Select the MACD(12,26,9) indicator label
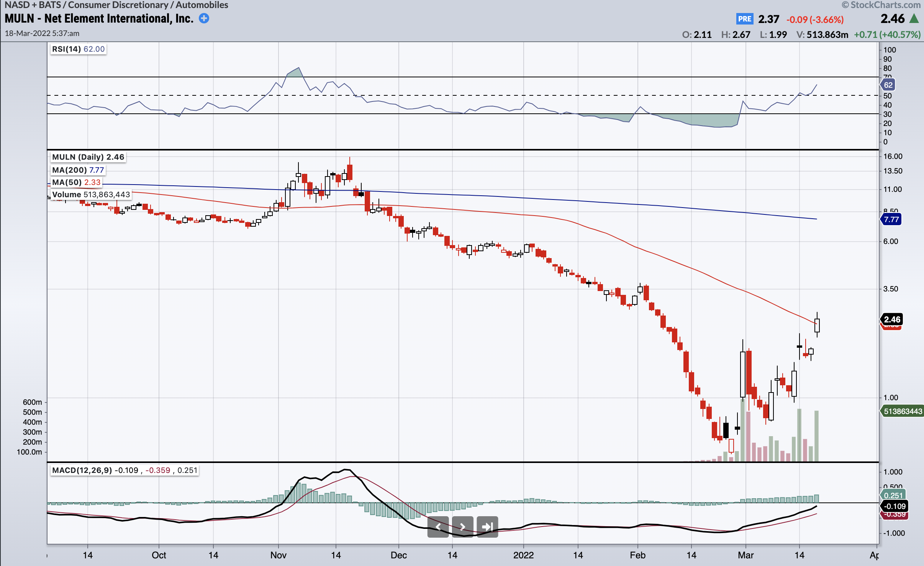The height and width of the screenshot is (566, 924). [x=125, y=470]
